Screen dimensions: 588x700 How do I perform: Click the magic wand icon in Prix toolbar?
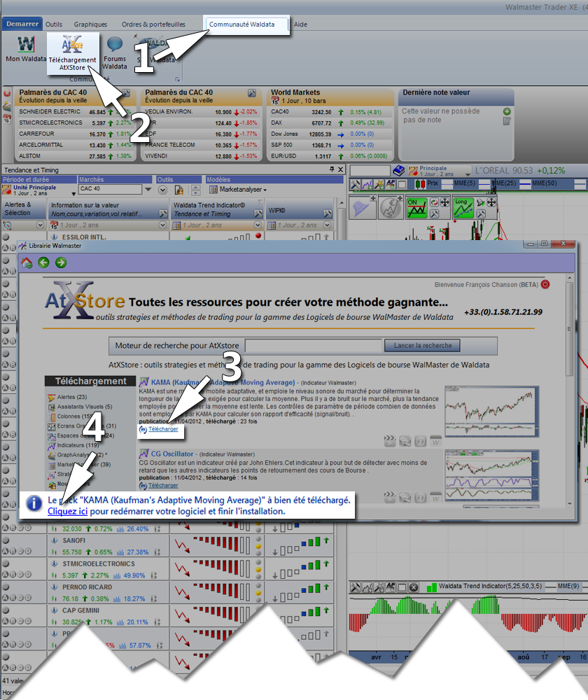pos(379,184)
